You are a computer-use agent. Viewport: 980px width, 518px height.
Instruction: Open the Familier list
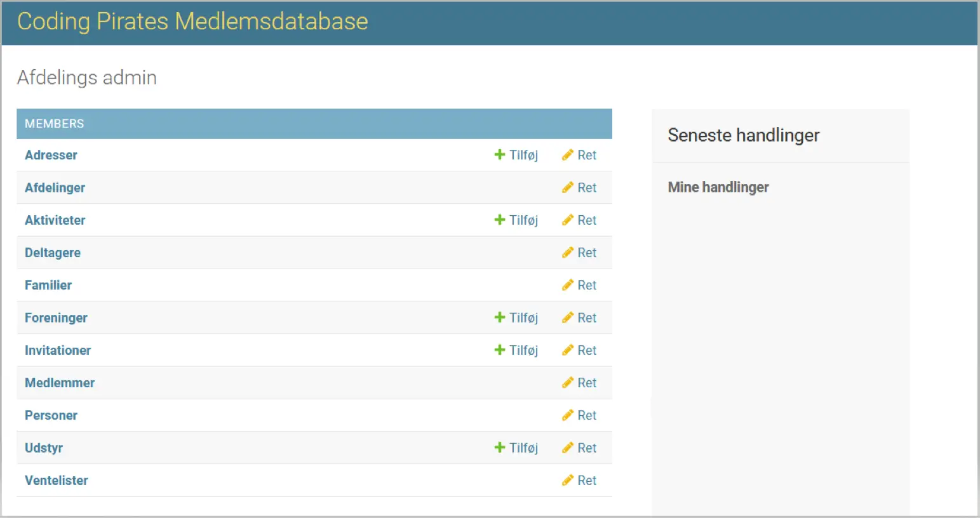point(48,285)
